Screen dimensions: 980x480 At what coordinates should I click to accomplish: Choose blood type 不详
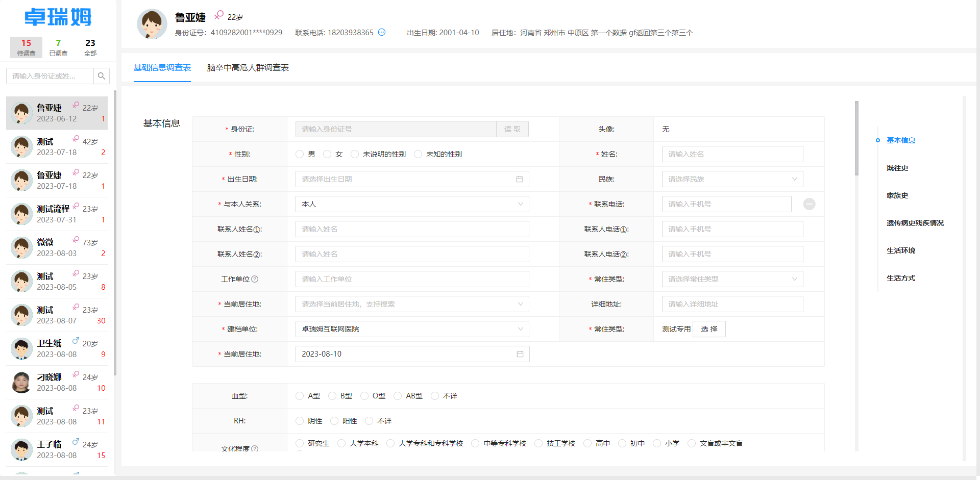tap(435, 396)
